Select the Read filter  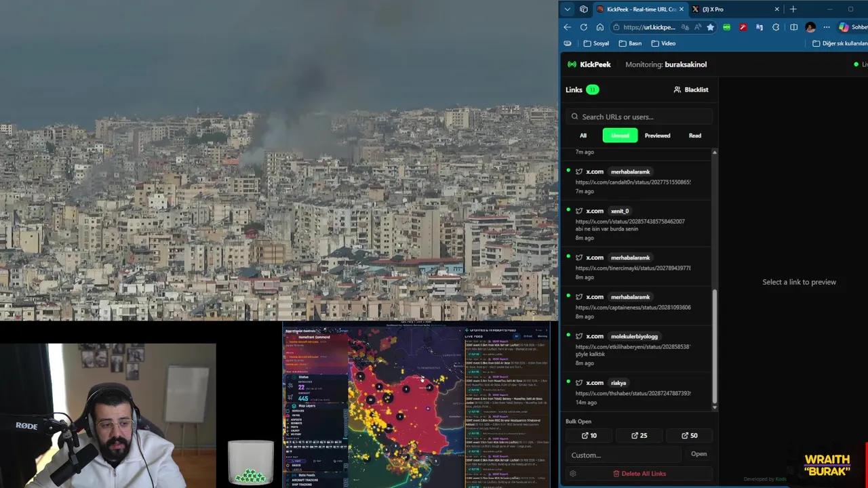pos(695,136)
